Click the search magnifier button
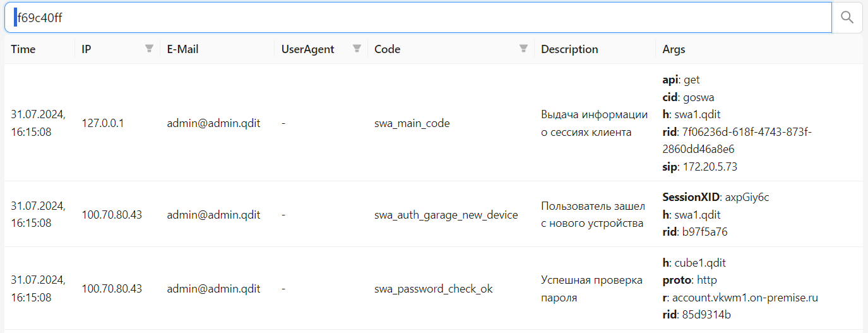 (x=847, y=18)
